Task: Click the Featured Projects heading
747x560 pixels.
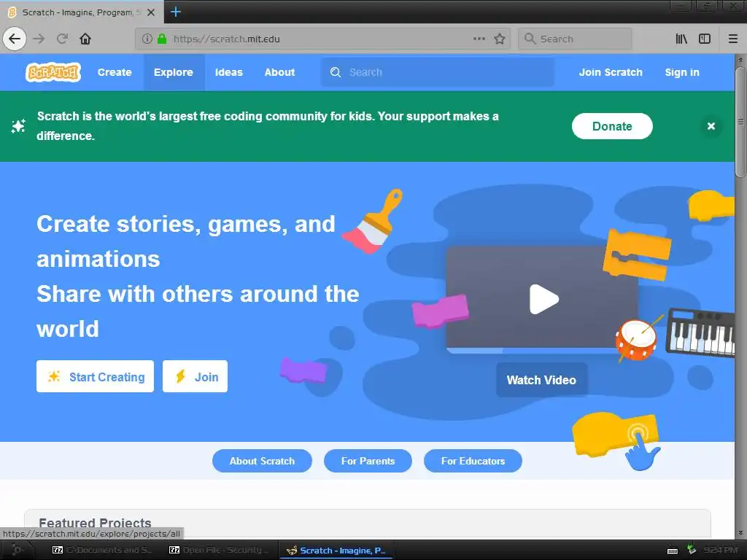Action: (95, 523)
